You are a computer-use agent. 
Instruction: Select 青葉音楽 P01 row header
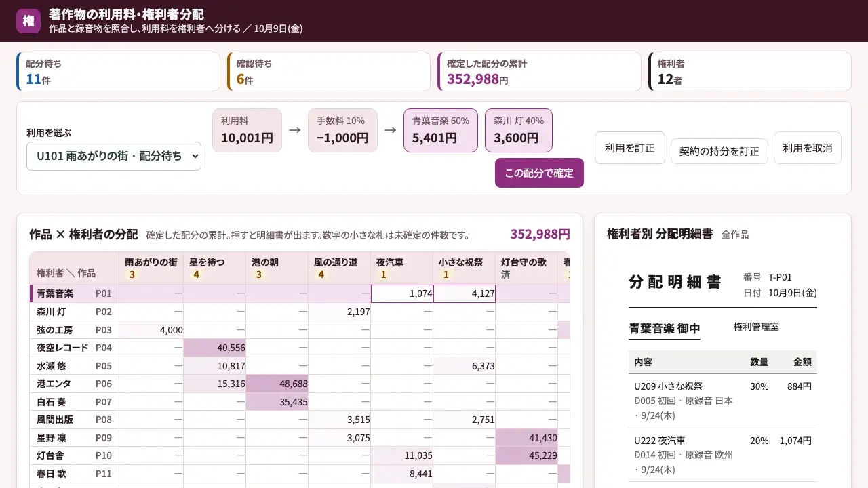tap(75, 293)
